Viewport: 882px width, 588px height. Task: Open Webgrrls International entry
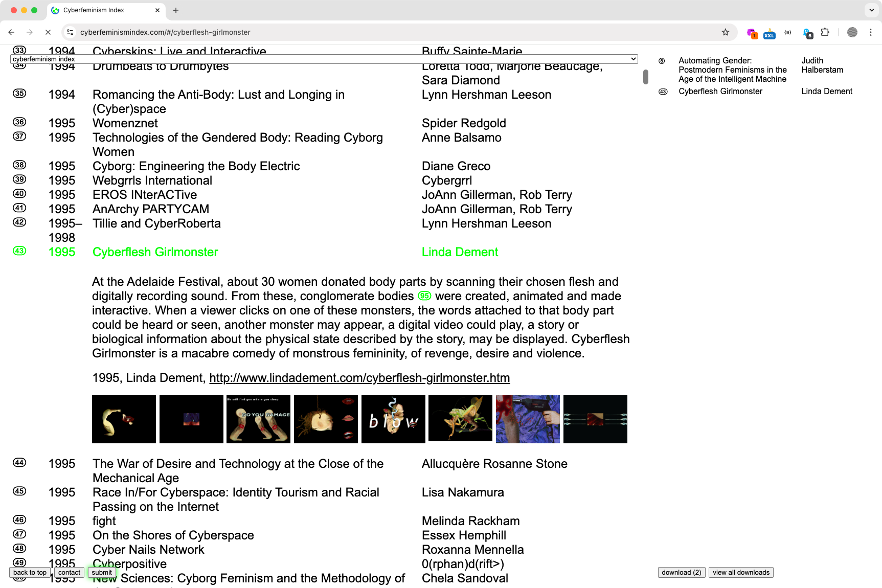[x=152, y=180]
